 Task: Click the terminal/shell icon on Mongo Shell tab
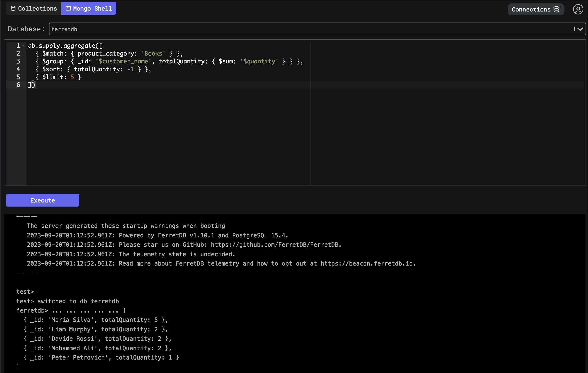click(x=68, y=8)
